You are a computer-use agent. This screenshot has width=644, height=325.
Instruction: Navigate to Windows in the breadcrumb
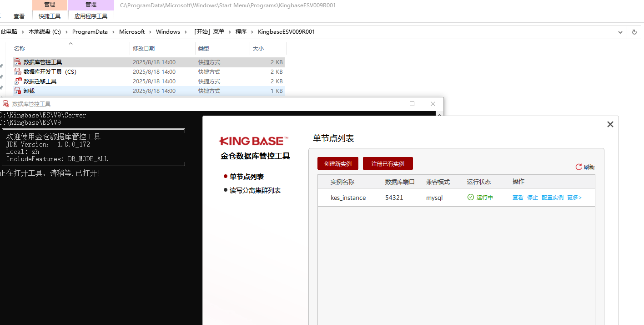coord(168,32)
